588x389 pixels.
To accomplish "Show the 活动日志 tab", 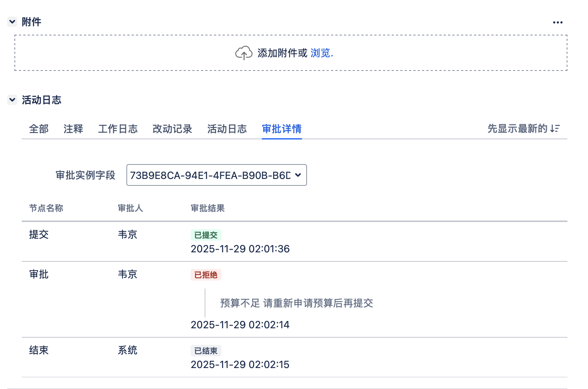I will pos(227,129).
